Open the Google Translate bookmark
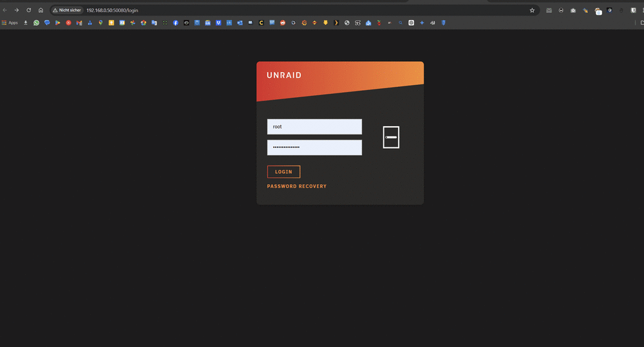Screen dimensions: 644x347 (154, 23)
